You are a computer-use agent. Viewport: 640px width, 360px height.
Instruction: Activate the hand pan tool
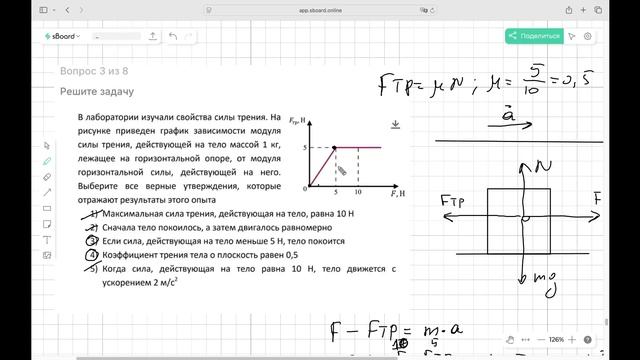click(x=510, y=340)
